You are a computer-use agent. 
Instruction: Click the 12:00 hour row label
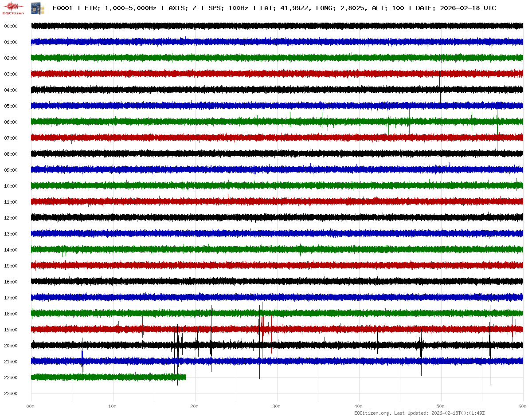(x=11, y=218)
